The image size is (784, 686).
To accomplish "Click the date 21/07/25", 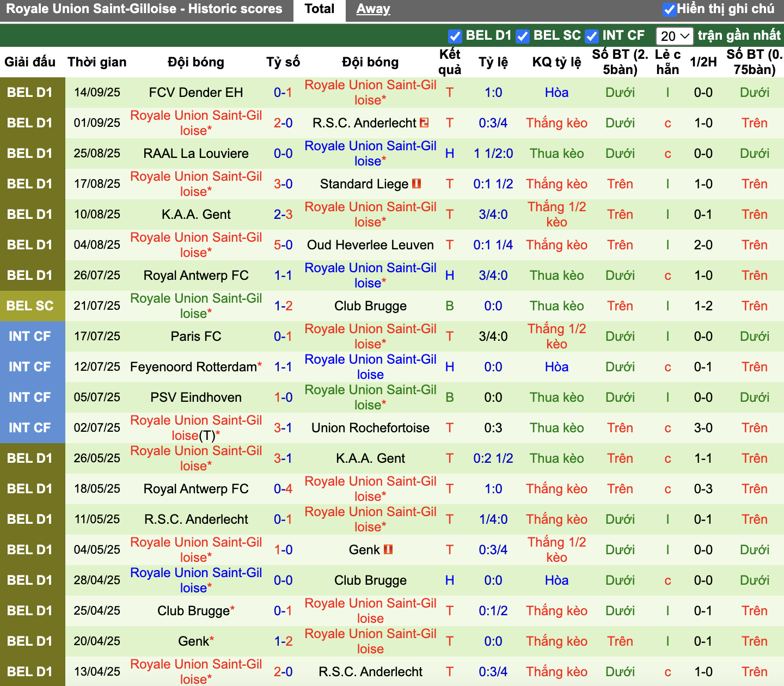I will pyautogui.click(x=97, y=306).
